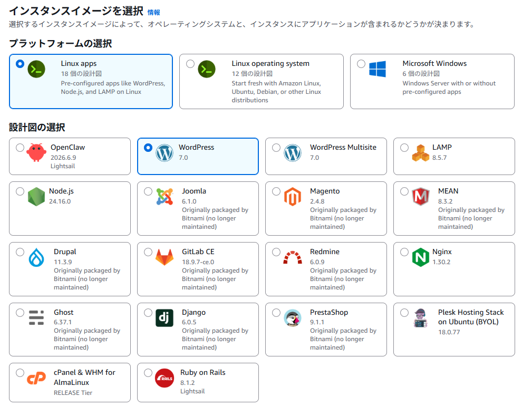Click the WordPress 7.0 logo icon
This screenshot has width=532, height=406.
pyautogui.click(x=165, y=153)
